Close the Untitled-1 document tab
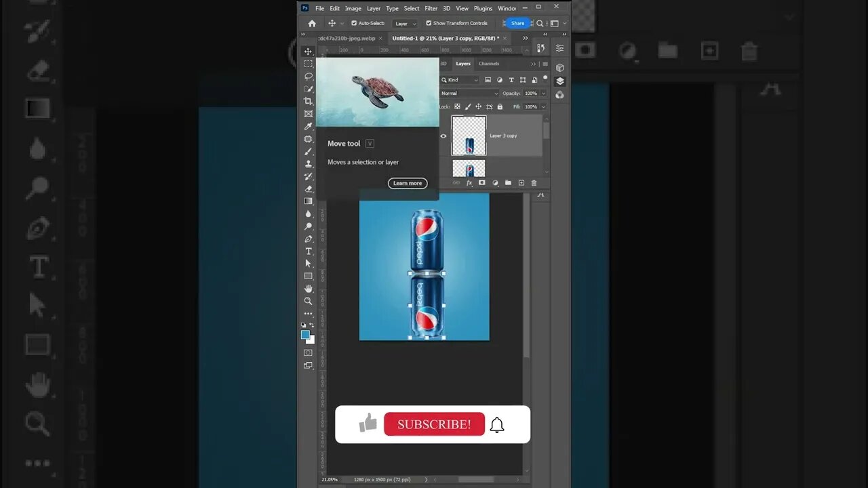This screenshot has width=868, height=488. click(x=505, y=38)
